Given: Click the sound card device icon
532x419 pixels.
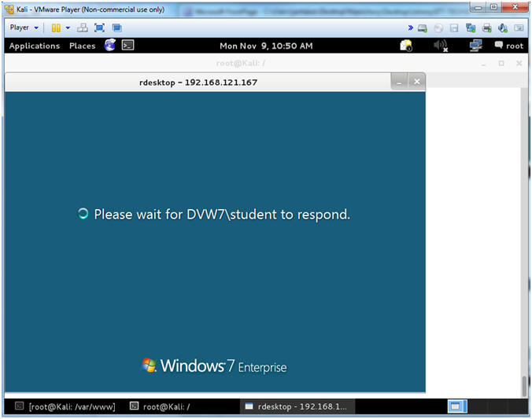Looking at the screenshot, I should point(502,28).
